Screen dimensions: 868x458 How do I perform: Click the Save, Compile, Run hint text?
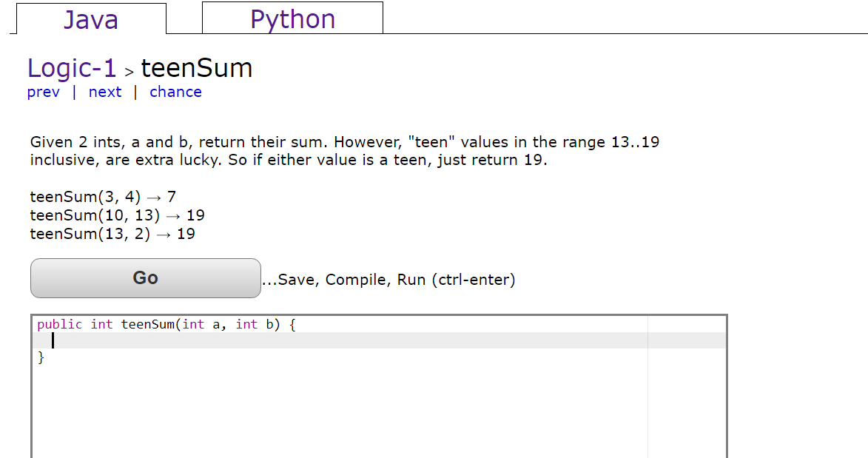pos(388,280)
